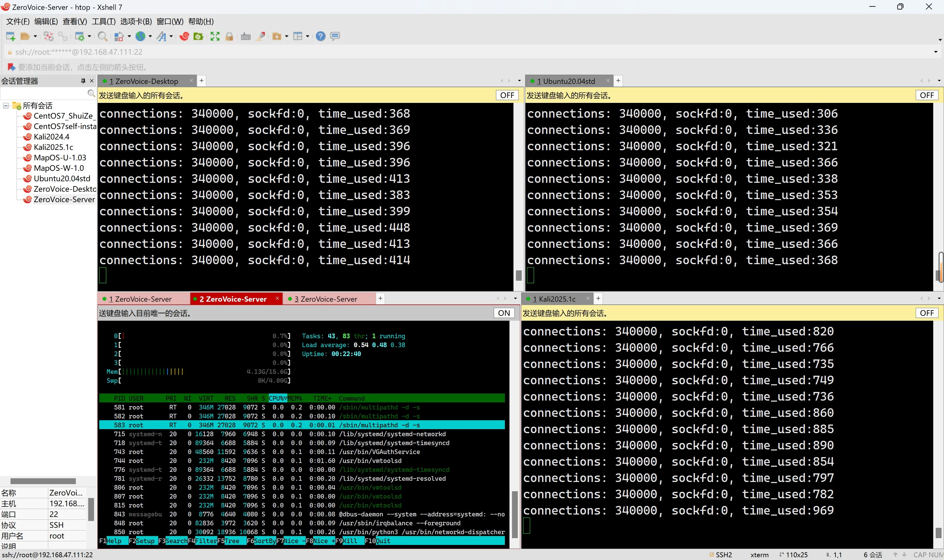Open the 工具(T) menu
944x560 pixels.
click(x=104, y=22)
